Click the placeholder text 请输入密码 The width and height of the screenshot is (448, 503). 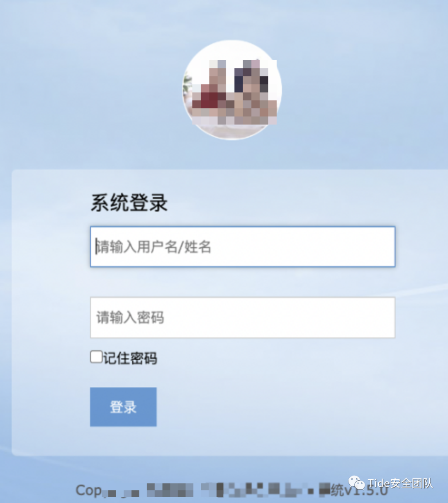coord(130,317)
